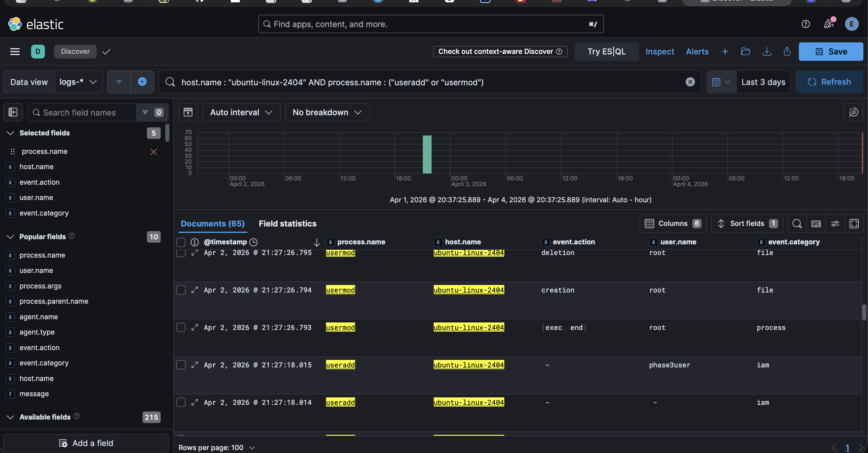Viewport: 868px width, 453px height.
Task: Click the Elastic logo
Action: click(x=35, y=24)
